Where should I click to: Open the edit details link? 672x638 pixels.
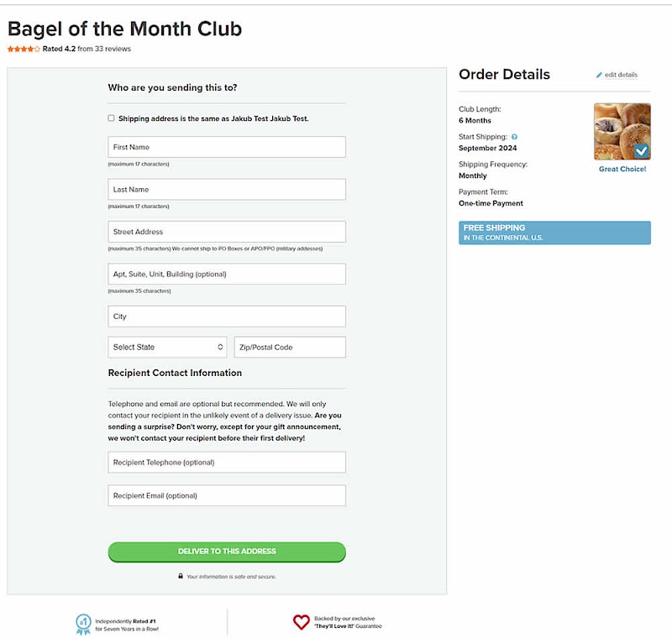coord(621,76)
